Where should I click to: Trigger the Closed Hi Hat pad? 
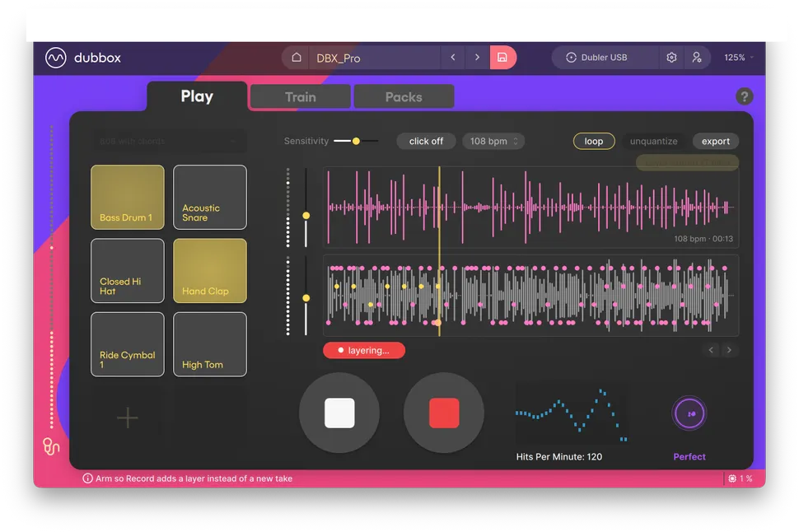[128, 271]
